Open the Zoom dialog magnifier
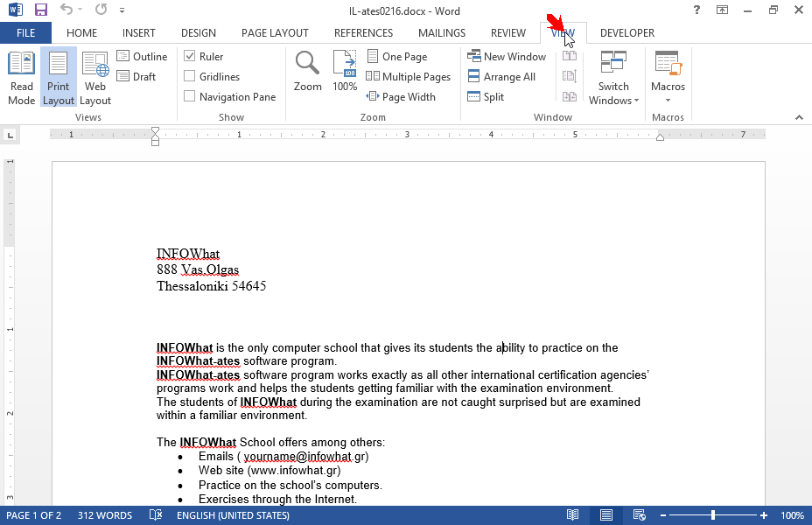The height and width of the screenshot is (525, 812). (x=308, y=72)
